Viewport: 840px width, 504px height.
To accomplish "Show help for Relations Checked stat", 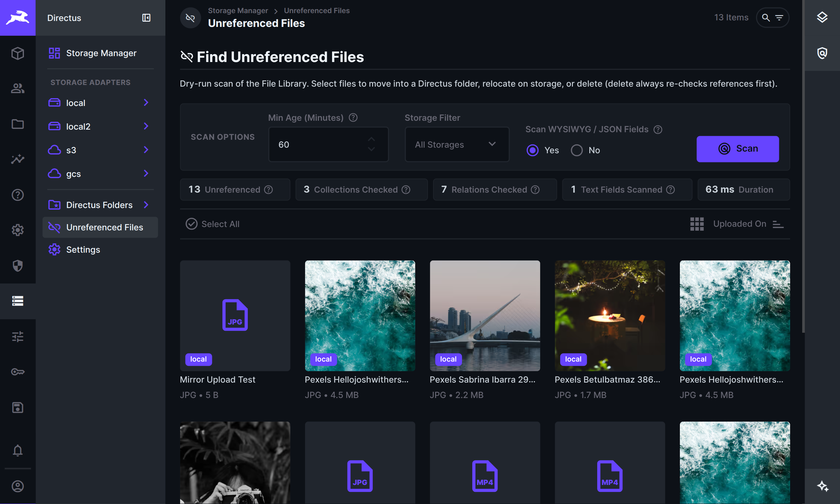I will point(535,190).
